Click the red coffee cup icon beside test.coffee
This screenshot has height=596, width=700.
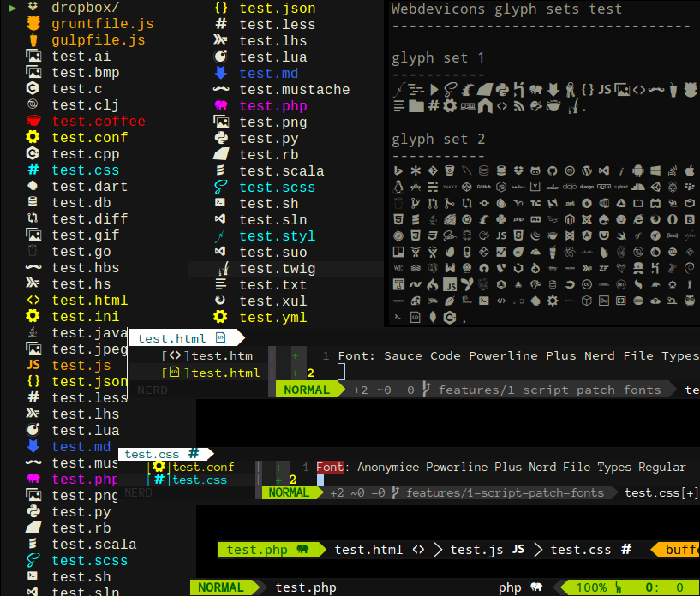33,121
